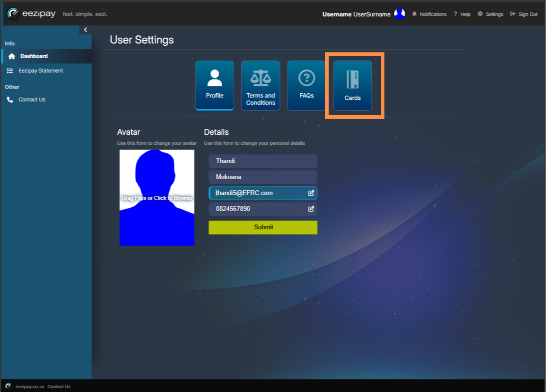Click the edit icon on phone number field

(311, 209)
